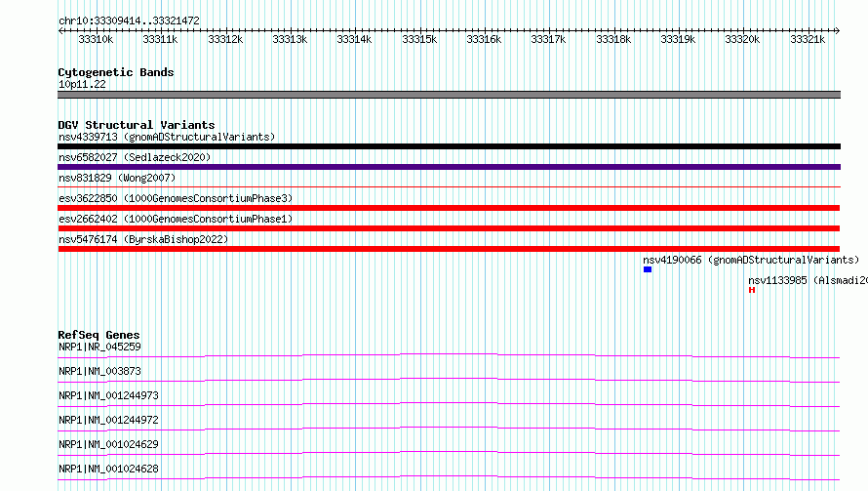Image resolution: width=868 pixels, height=491 pixels.
Task: Open transcript NRP1|NM_003873 label
Action: click(x=99, y=371)
